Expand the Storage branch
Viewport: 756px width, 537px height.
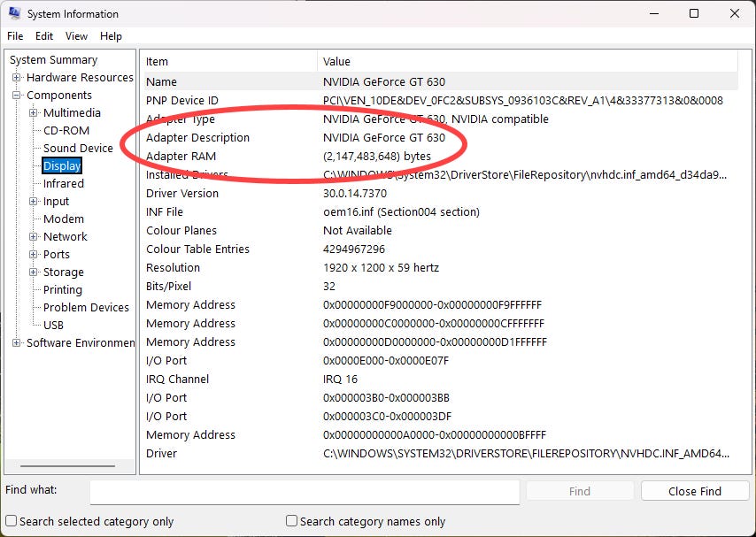pos(34,272)
